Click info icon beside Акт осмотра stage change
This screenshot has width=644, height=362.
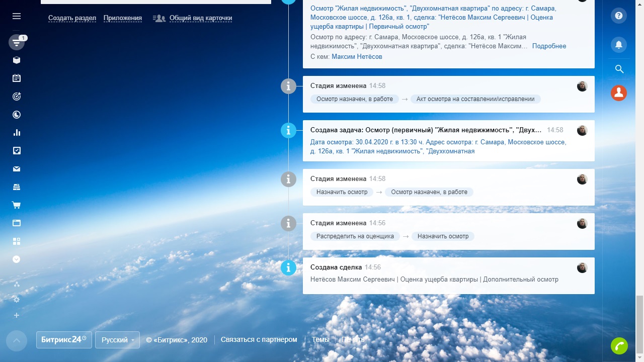[288, 86]
